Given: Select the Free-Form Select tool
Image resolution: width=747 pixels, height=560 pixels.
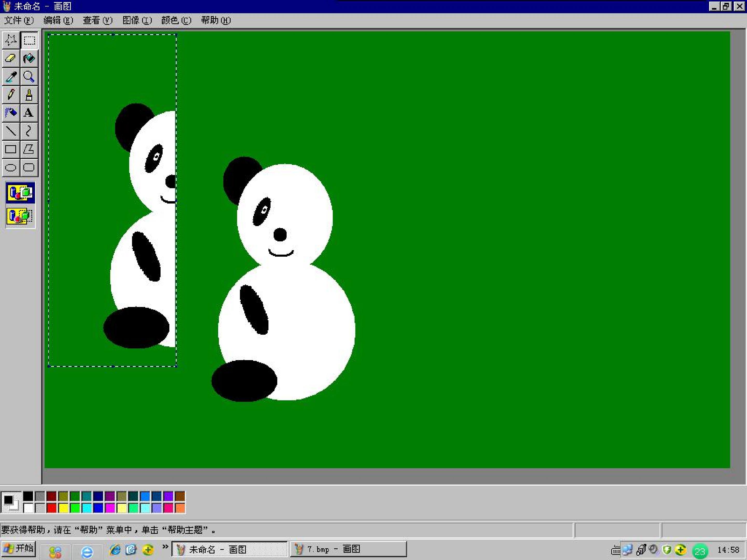Looking at the screenshot, I should click(x=11, y=40).
